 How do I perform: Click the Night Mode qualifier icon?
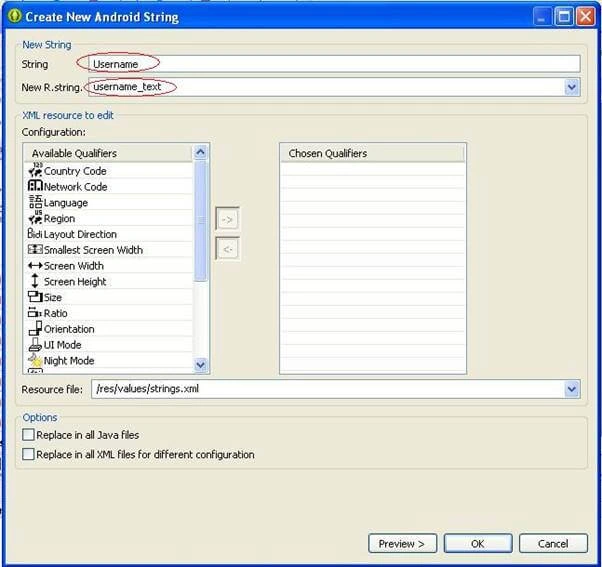pos(35,360)
